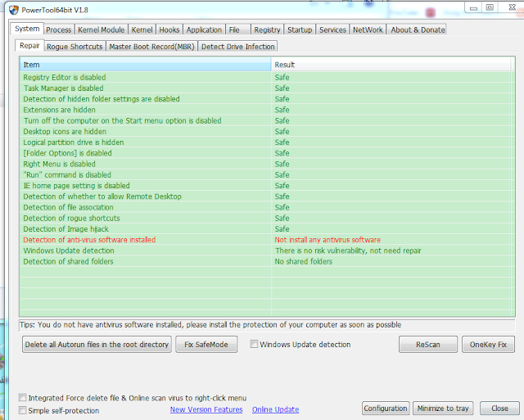Screen dimensions: 524x420
Task: Select 'Right Menu is disabled' row
Action: click(x=265, y=164)
